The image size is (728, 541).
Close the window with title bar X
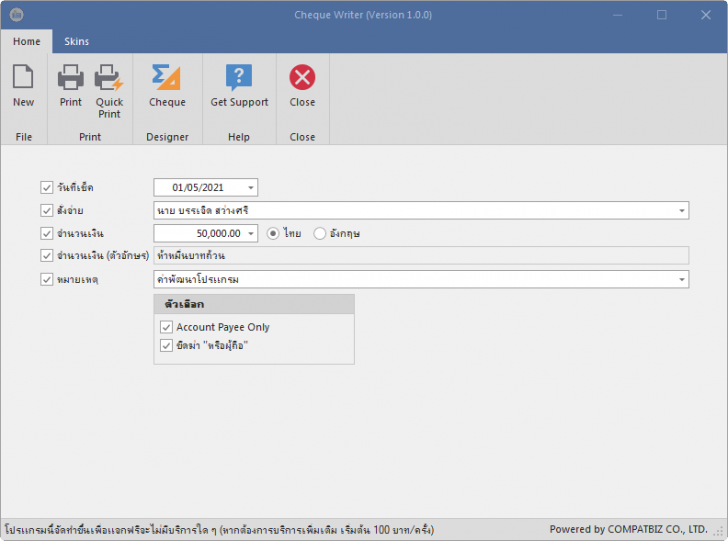tap(706, 15)
